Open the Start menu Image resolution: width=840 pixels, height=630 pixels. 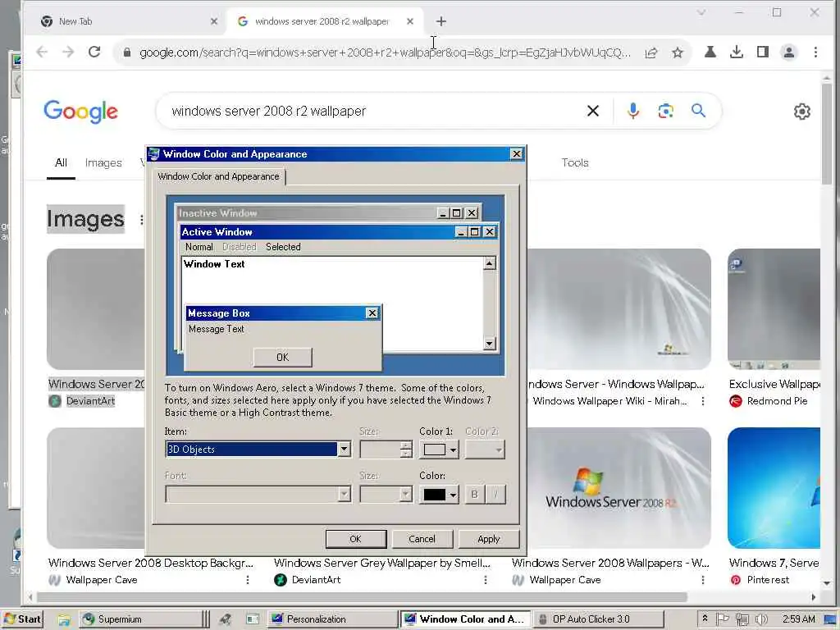22,619
